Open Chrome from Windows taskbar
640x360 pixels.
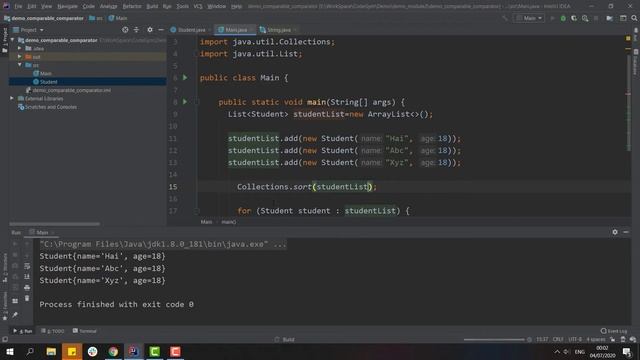click(x=113, y=351)
